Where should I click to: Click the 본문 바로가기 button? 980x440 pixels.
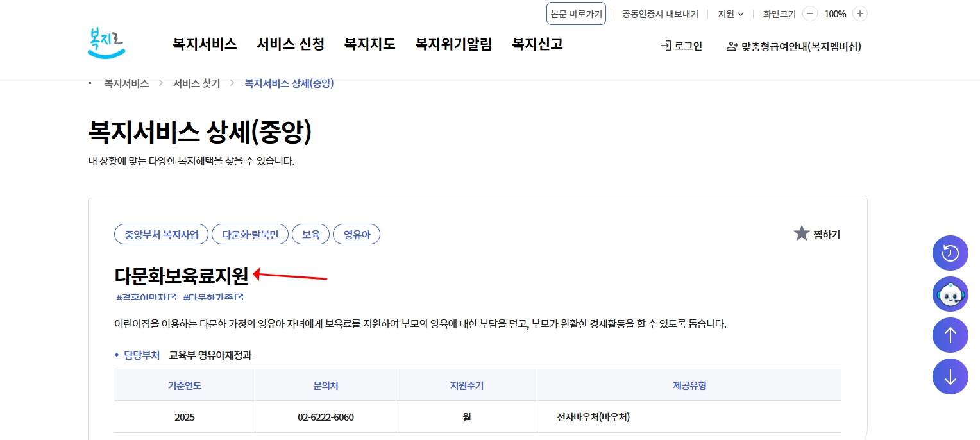pyautogui.click(x=575, y=13)
